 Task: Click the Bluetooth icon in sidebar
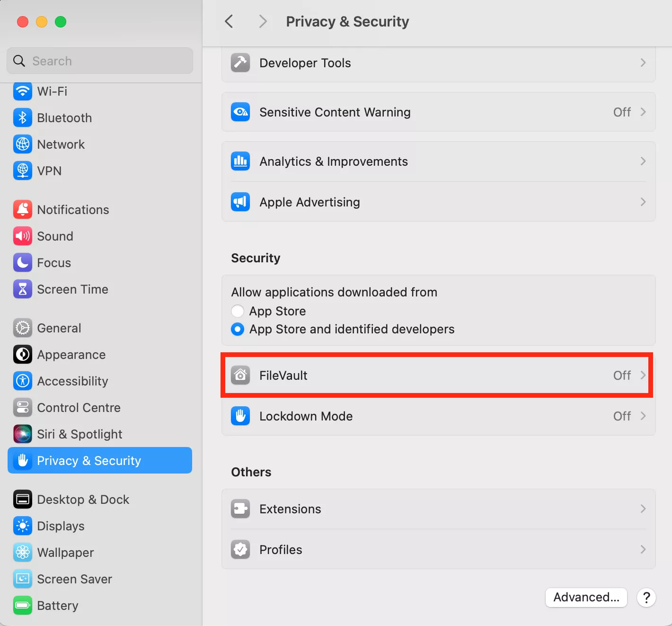(x=23, y=118)
